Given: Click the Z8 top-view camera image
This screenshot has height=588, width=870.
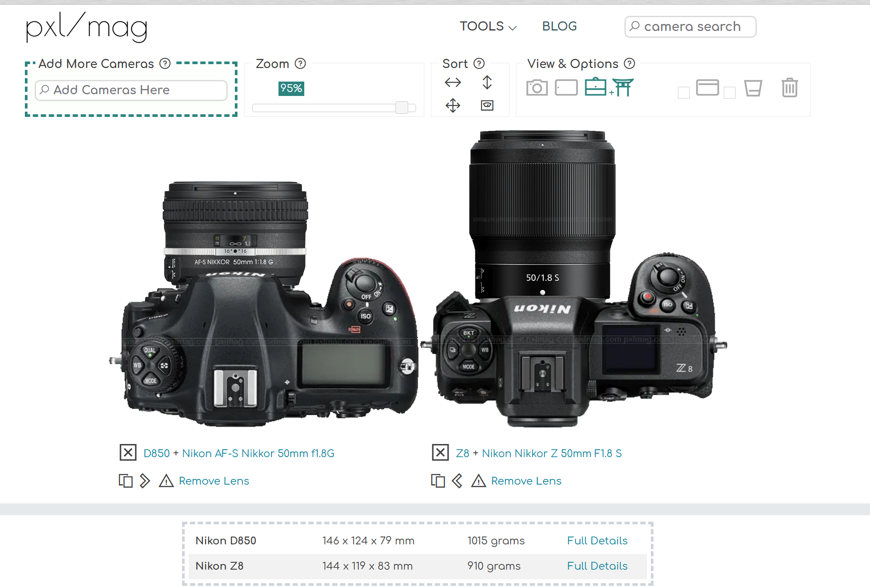Looking at the screenshot, I should (574, 279).
